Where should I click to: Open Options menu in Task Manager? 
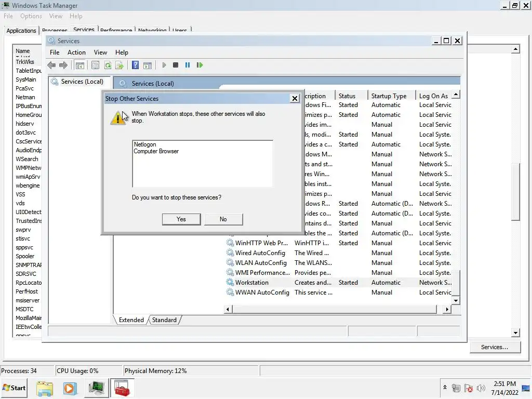coord(31,16)
